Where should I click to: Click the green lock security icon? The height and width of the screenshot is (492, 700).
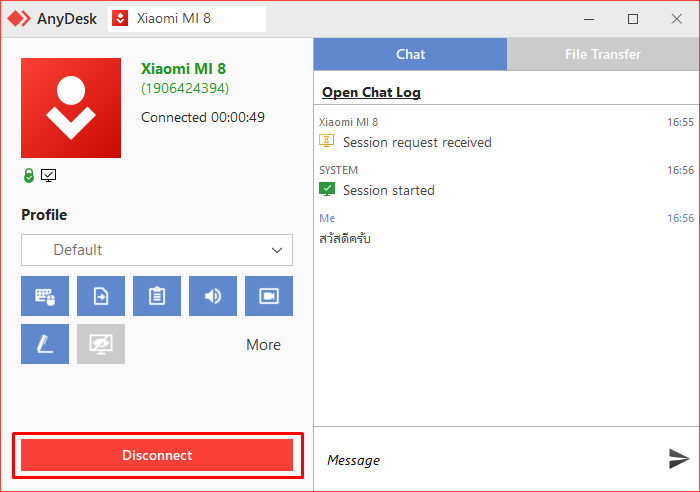tap(29, 175)
